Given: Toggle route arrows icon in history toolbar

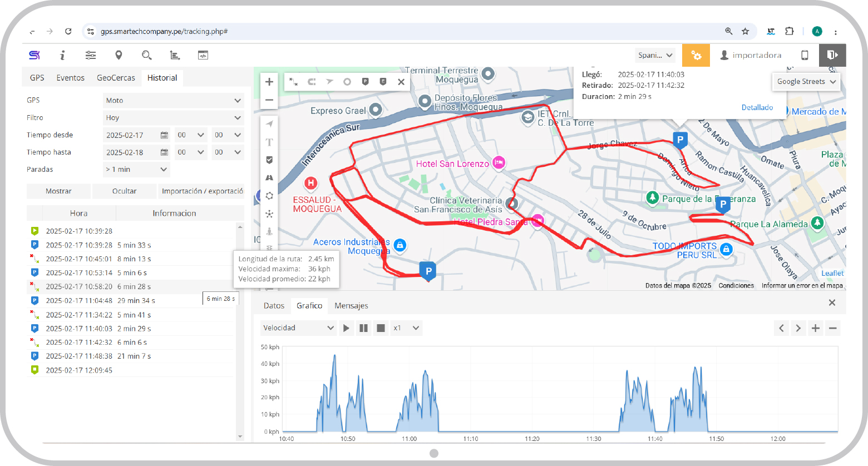Looking at the screenshot, I should coord(329,82).
